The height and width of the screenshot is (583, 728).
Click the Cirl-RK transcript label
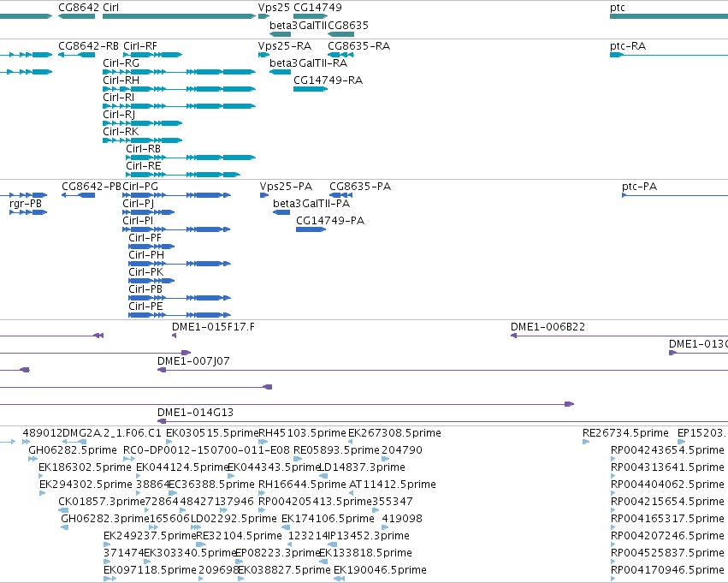[x=121, y=132]
